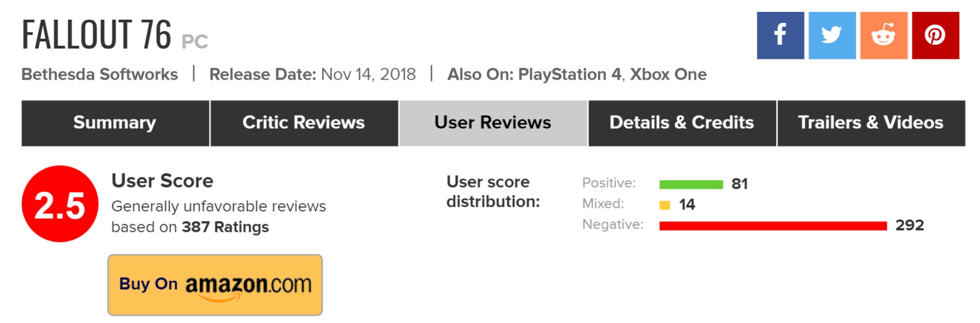Select the 292 negative count
Viewport: 980px width, 323px height.
[x=910, y=225]
